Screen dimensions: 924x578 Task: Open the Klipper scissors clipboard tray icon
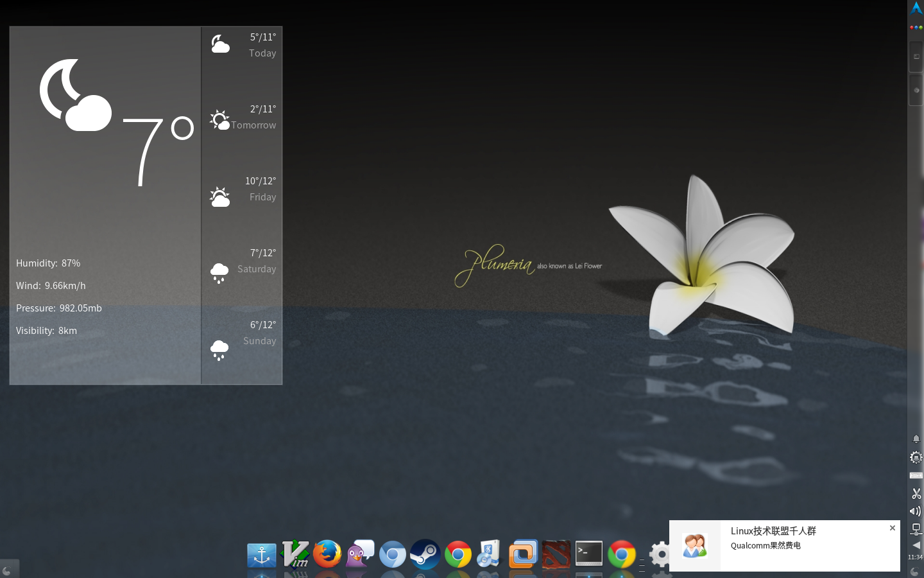pyautogui.click(x=916, y=493)
